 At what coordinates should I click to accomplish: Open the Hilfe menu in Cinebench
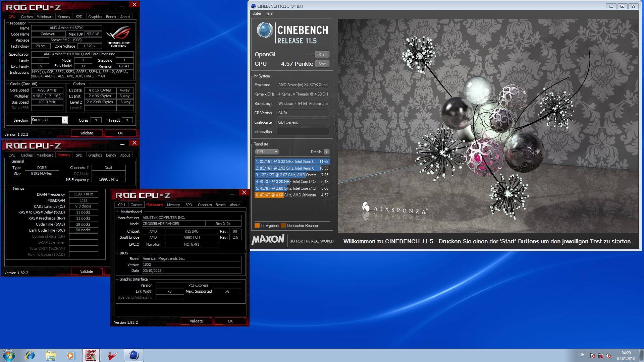click(269, 13)
